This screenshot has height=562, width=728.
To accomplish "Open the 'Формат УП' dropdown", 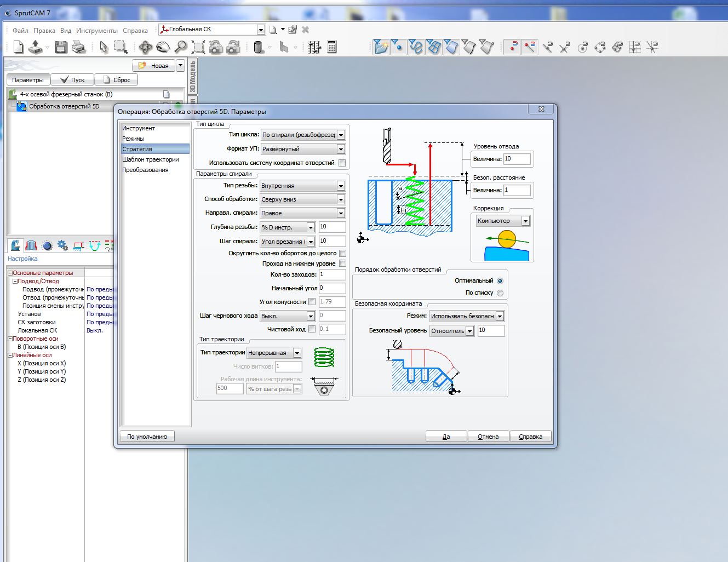I will coord(303,149).
